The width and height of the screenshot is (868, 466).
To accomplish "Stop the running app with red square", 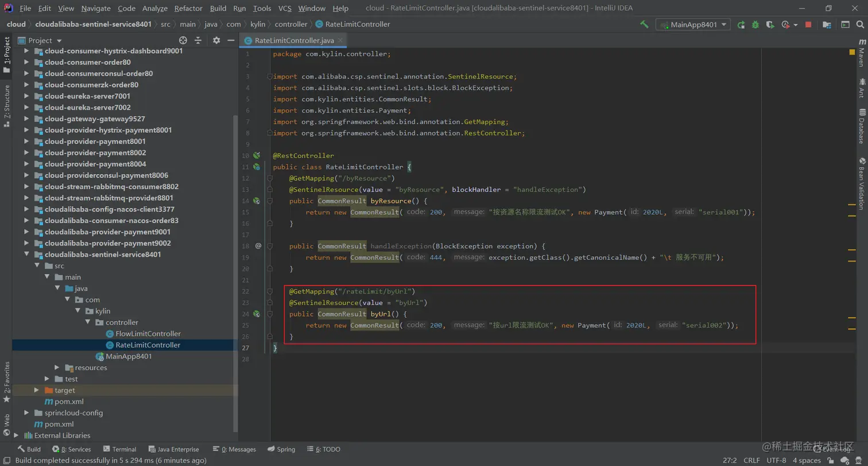I will click(808, 25).
